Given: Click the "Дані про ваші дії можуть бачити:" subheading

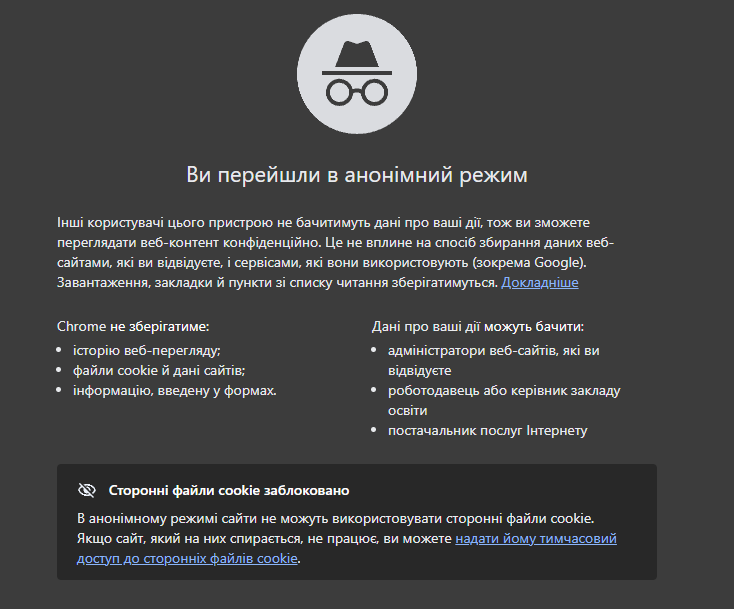Looking at the screenshot, I should pos(477,327).
